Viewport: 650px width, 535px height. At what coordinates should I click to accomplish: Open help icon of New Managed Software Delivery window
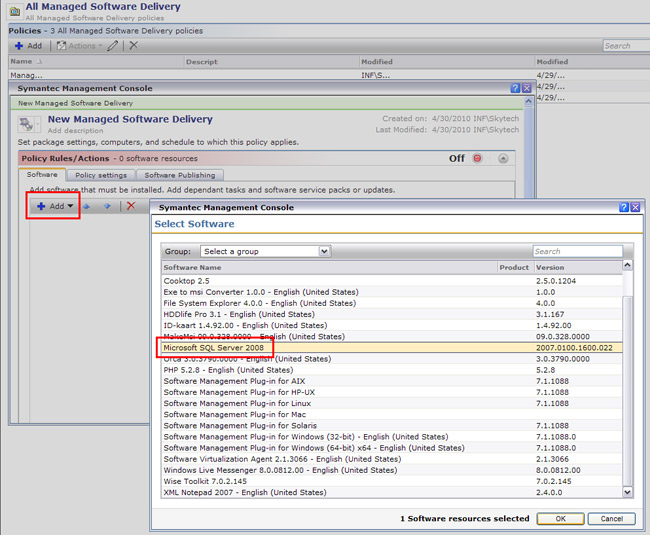click(515, 88)
